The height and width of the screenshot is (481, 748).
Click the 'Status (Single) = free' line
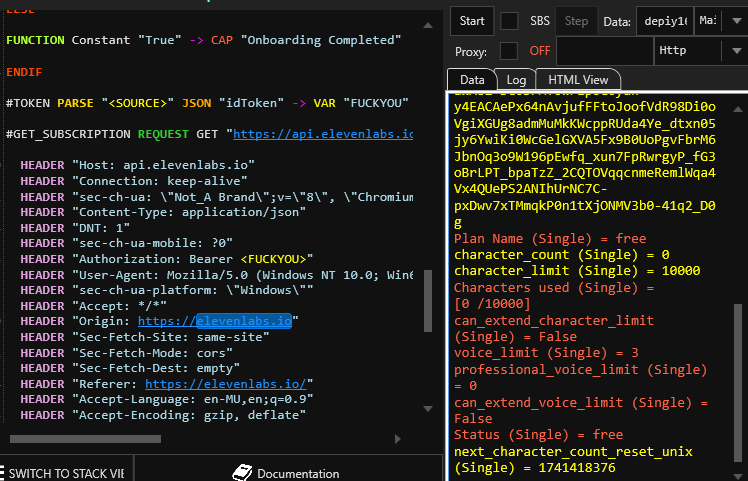click(539, 435)
